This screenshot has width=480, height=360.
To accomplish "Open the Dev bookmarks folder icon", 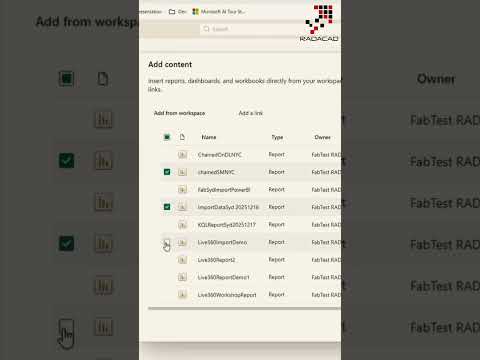I will [x=172, y=12].
